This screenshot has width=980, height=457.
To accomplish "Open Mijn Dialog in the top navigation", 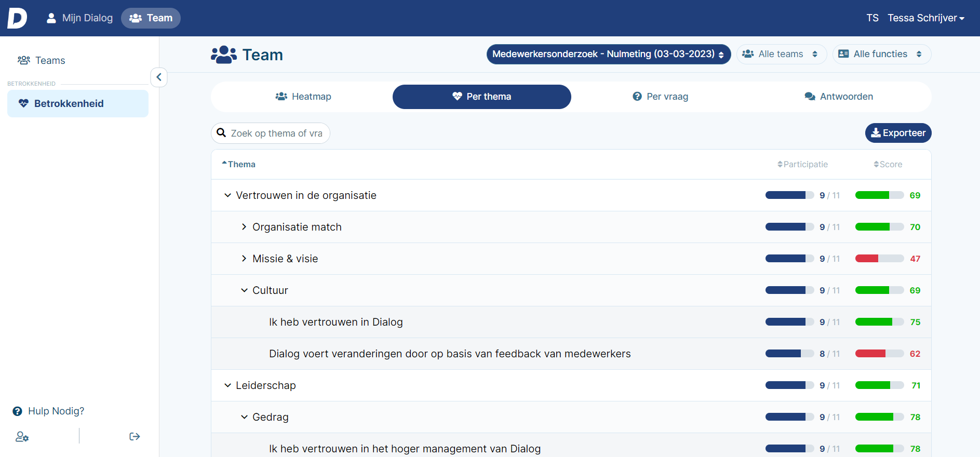I will (x=79, y=18).
